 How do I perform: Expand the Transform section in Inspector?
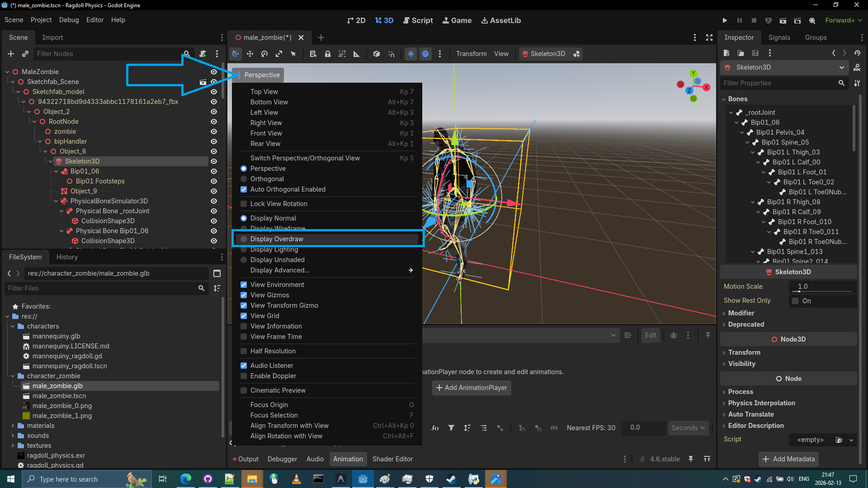[x=744, y=352]
